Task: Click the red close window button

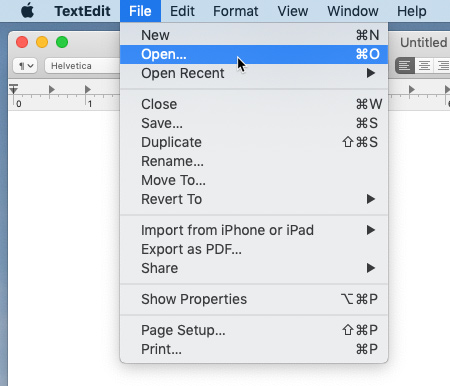Action: coord(22,42)
